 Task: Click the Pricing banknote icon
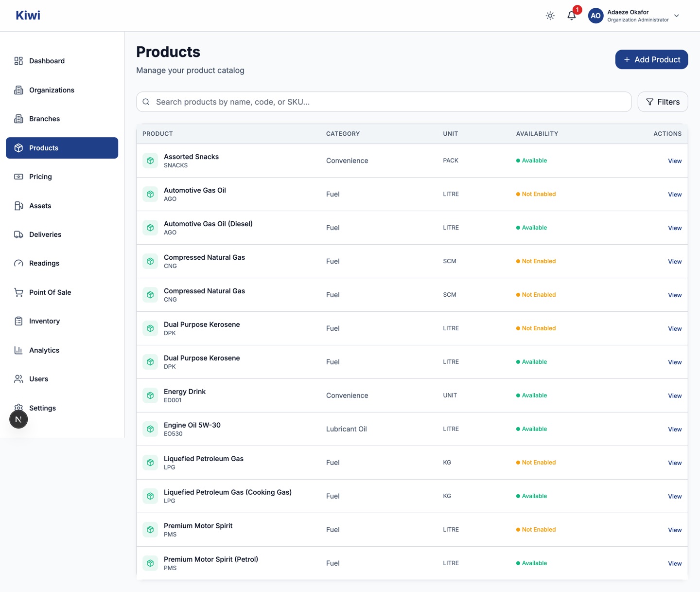coord(18,177)
